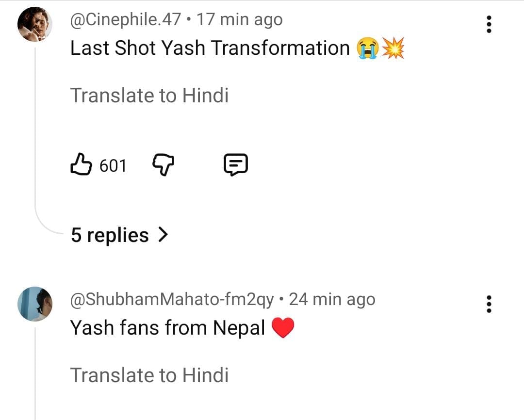This screenshot has width=524, height=420.
Task: Click the red heart emoji
Action: point(283,328)
